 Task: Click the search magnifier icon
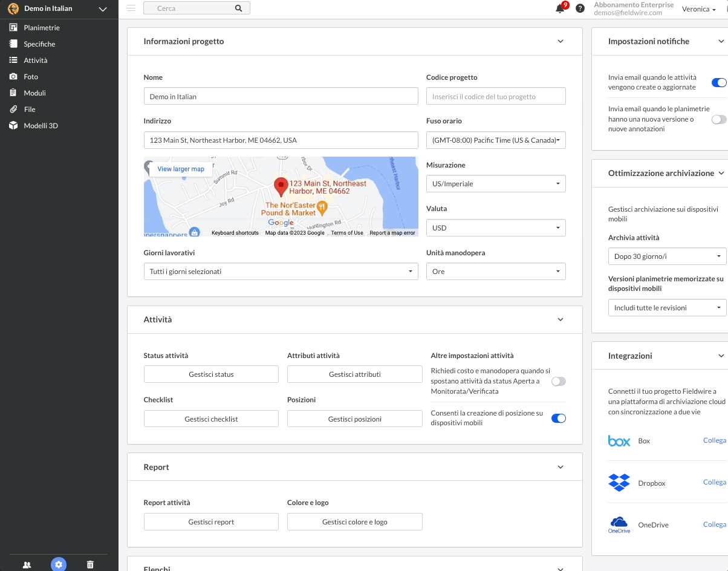[238, 8]
